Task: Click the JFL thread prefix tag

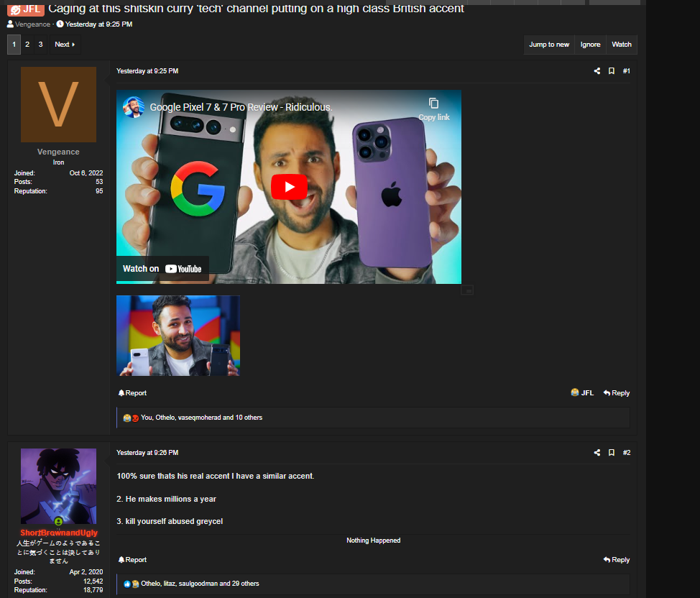Action: pyautogui.click(x=26, y=9)
